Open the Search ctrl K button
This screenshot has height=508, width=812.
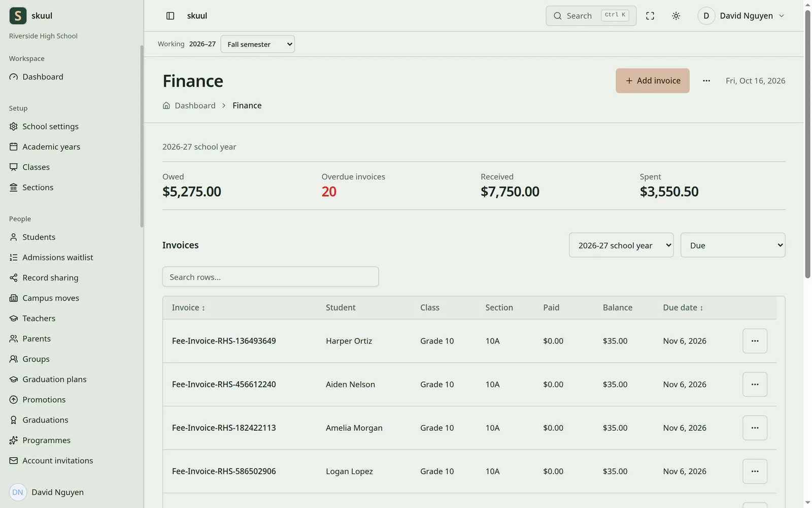591,16
